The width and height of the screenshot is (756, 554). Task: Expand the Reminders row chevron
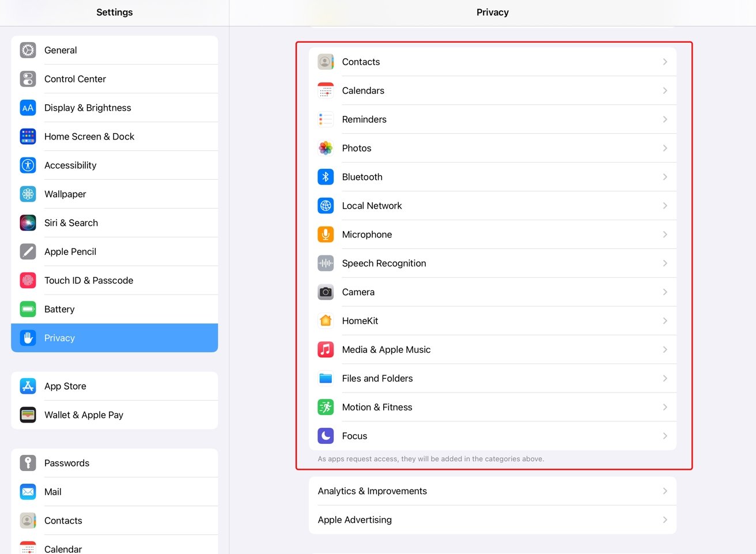coord(664,119)
